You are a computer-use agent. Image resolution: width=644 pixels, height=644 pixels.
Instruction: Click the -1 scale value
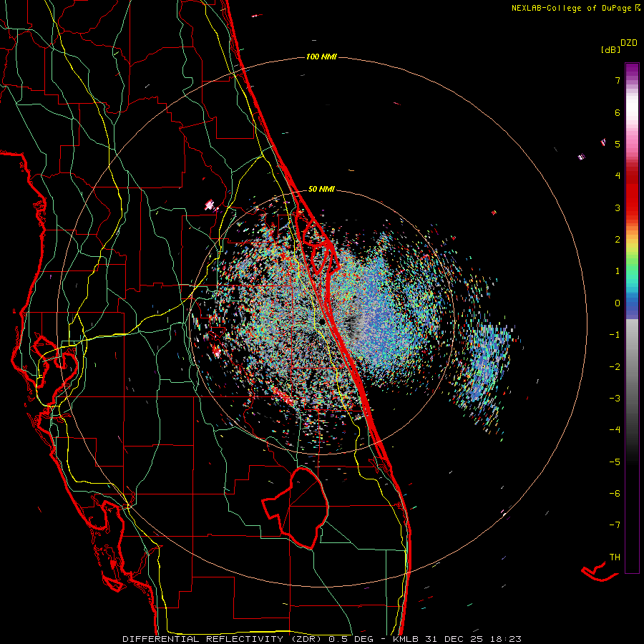tap(615, 335)
